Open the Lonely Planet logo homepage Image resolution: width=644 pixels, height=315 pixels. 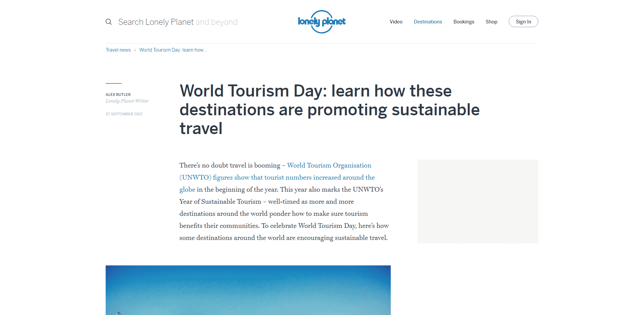tap(322, 22)
